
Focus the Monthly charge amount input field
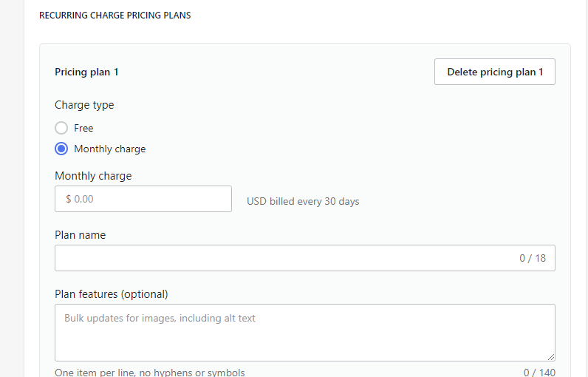[148, 199]
